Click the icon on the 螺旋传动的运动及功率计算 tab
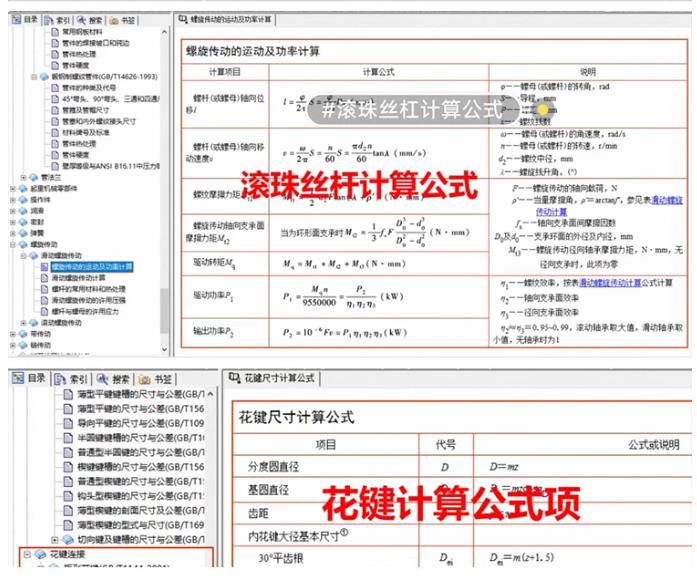The height and width of the screenshot is (578, 697). tap(183, 19)
